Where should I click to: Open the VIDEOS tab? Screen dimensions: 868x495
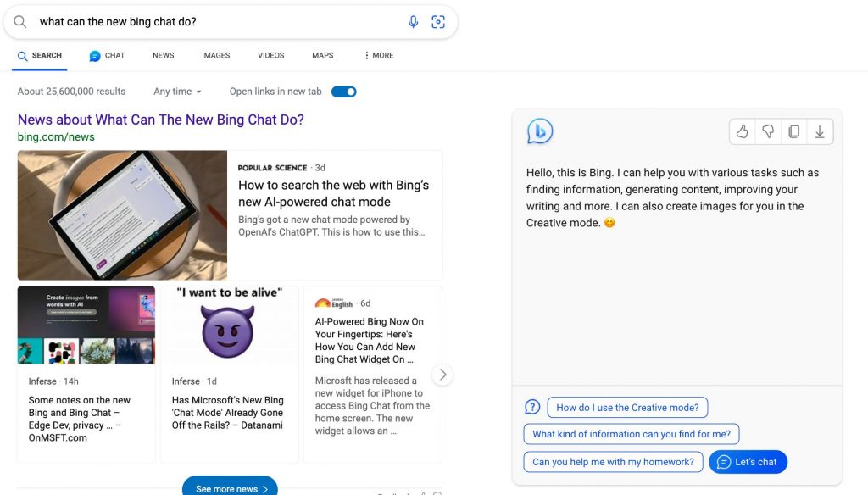270,55
